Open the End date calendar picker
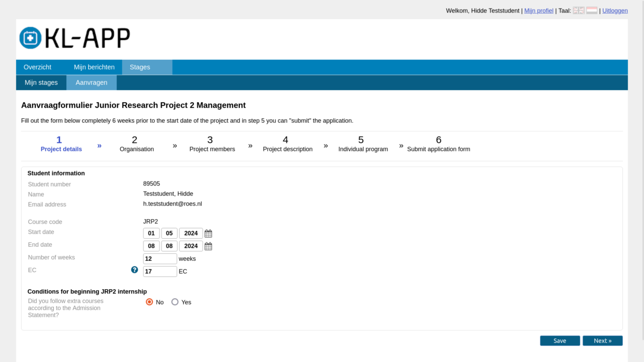 (208, 246)
